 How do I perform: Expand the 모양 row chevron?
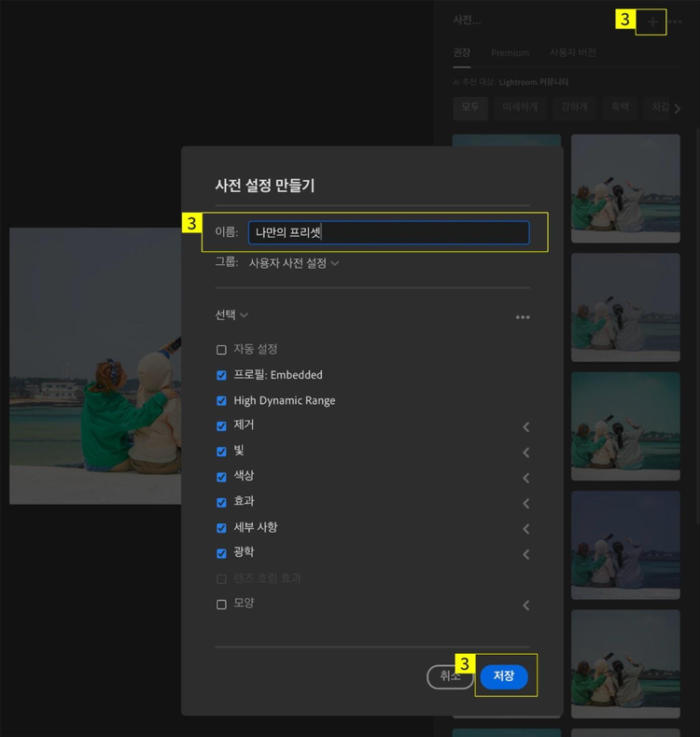click(x=526, y=605)
